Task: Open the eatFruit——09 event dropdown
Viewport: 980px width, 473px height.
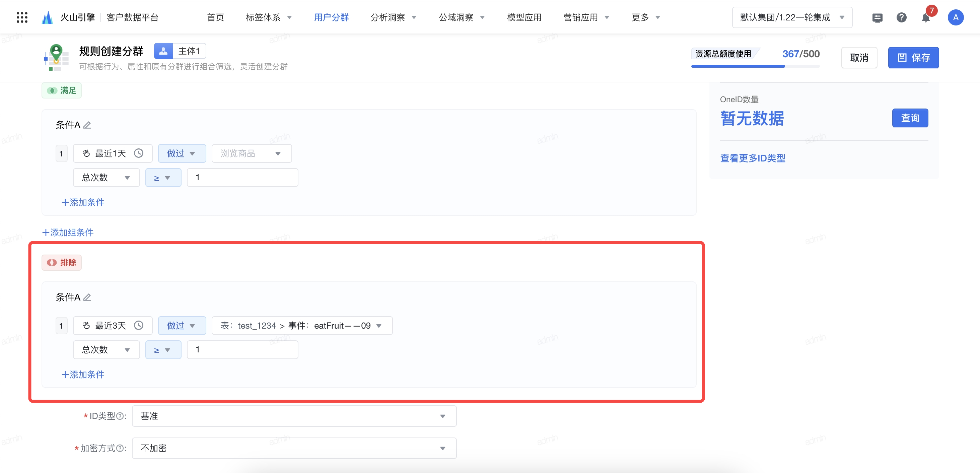Action: pos(302,325)
